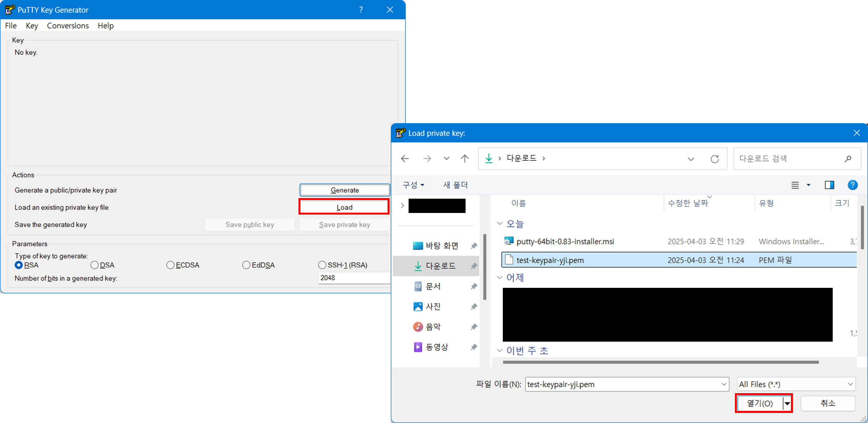Click the horizontal scrollbar in file list
The height and width of the screenshot is (423, 868).
660,362
